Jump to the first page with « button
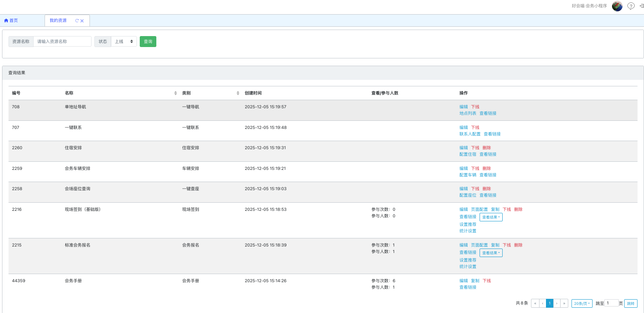Viewport: 644px width, 313px height. pos(535,303)
